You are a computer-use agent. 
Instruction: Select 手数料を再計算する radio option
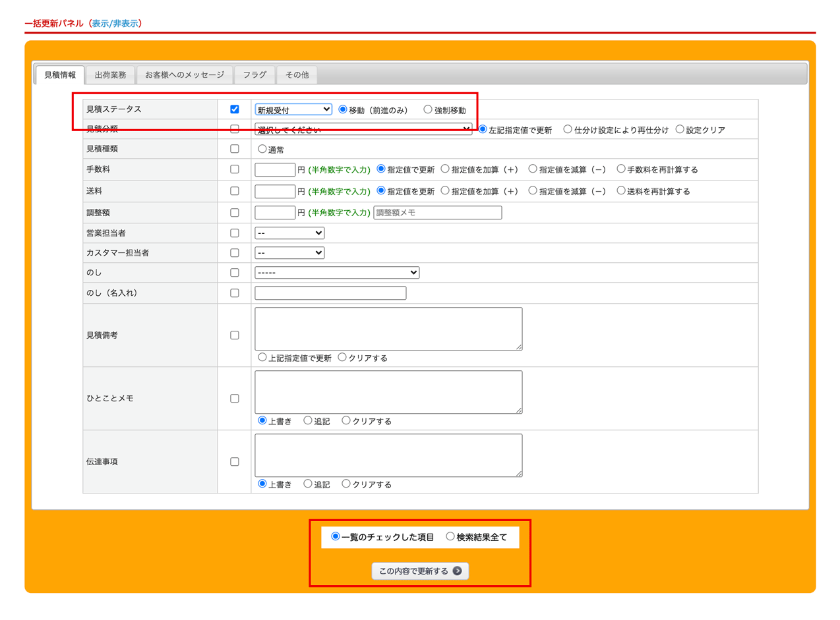(x=621, y=169)
